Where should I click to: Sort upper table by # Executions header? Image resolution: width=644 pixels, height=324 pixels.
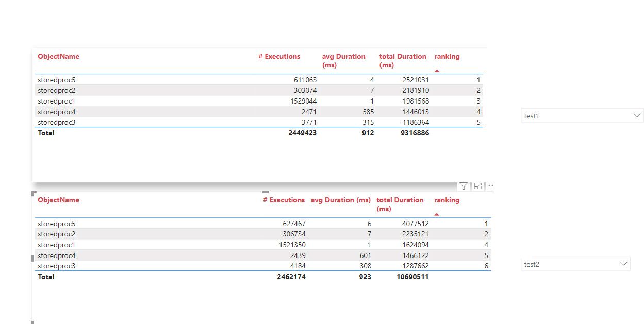coord(279,56)
